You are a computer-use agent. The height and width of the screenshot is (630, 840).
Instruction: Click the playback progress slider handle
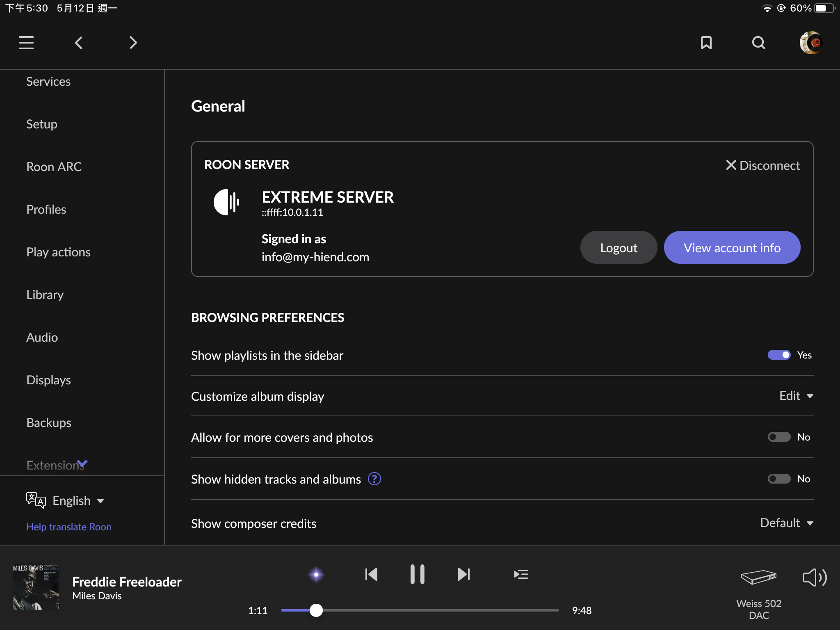pos(316,610)
